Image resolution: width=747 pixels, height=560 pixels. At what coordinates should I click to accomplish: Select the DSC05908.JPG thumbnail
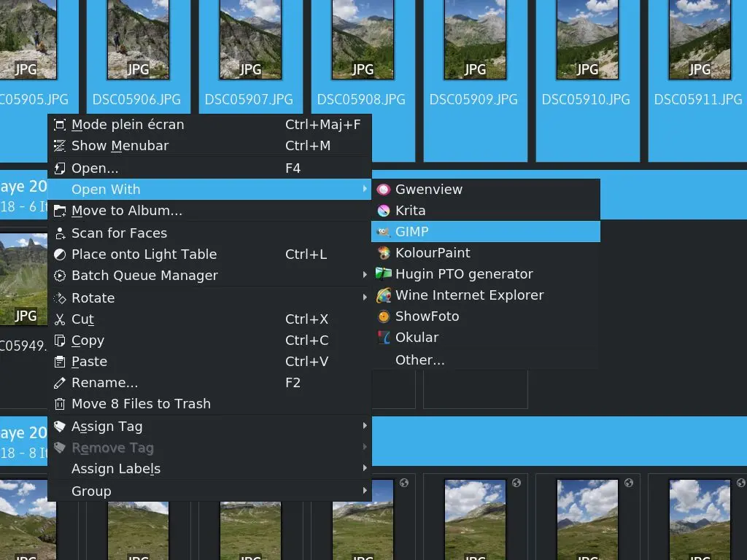tap(362, 40)
